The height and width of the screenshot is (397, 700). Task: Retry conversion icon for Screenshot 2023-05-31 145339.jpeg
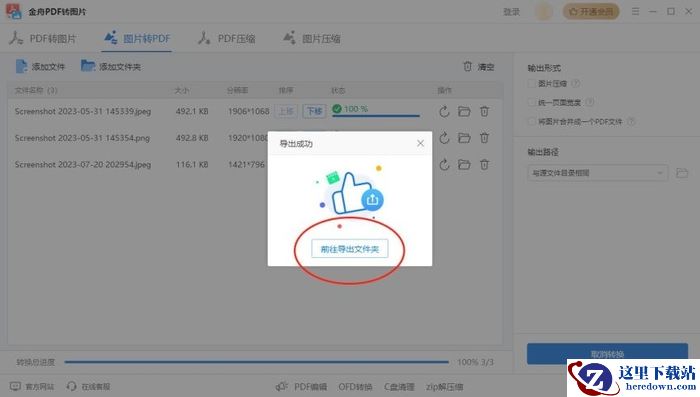[444, 111]
